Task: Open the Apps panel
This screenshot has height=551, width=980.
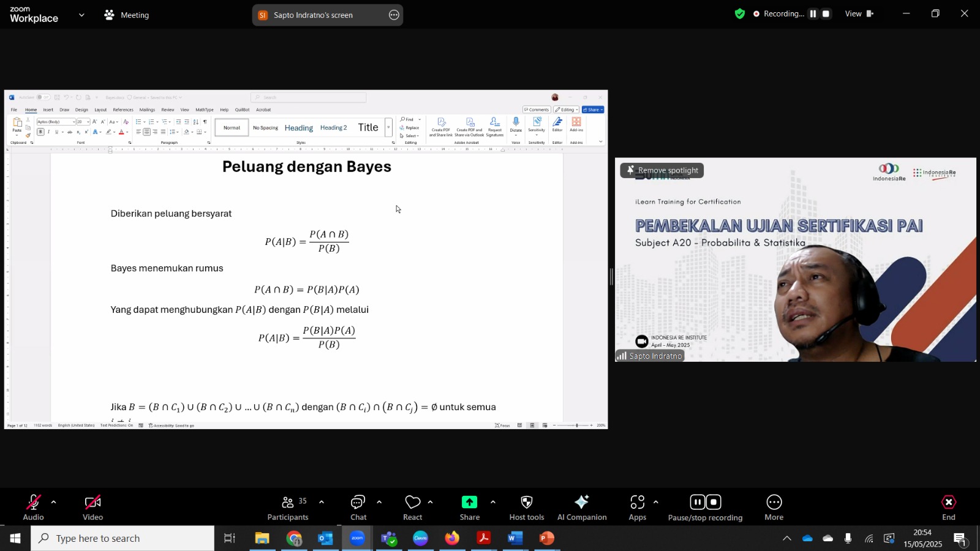Action: click(638, 508)
